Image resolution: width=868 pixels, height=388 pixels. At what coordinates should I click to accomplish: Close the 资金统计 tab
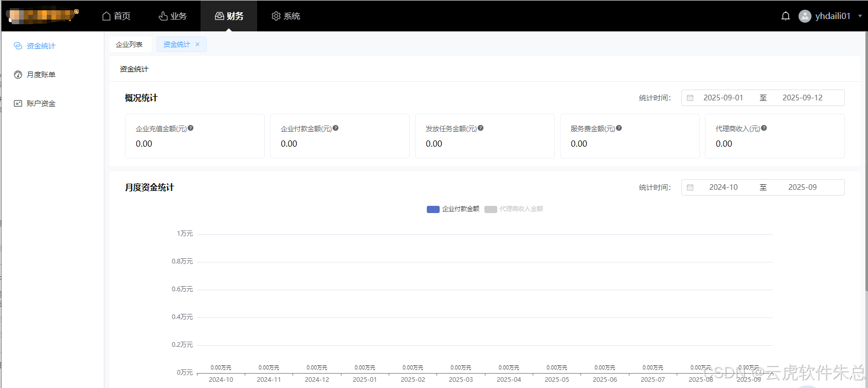coord(197,44)
